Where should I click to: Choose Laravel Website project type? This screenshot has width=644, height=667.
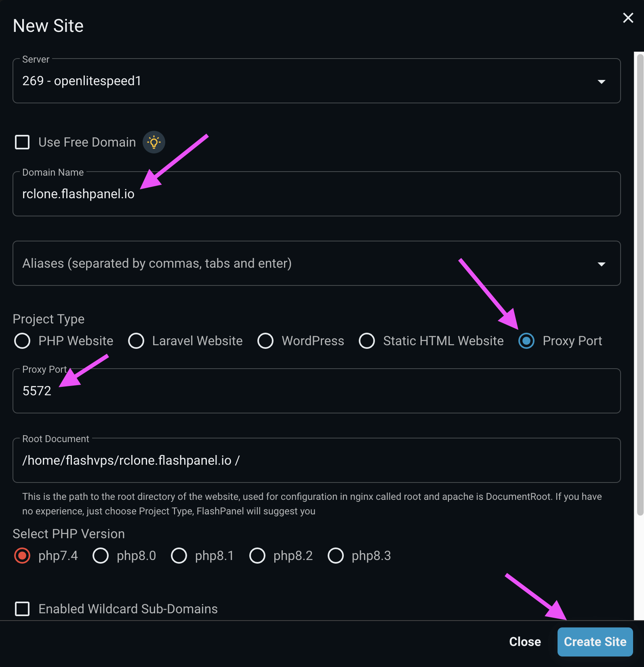(x=136, y=341)
